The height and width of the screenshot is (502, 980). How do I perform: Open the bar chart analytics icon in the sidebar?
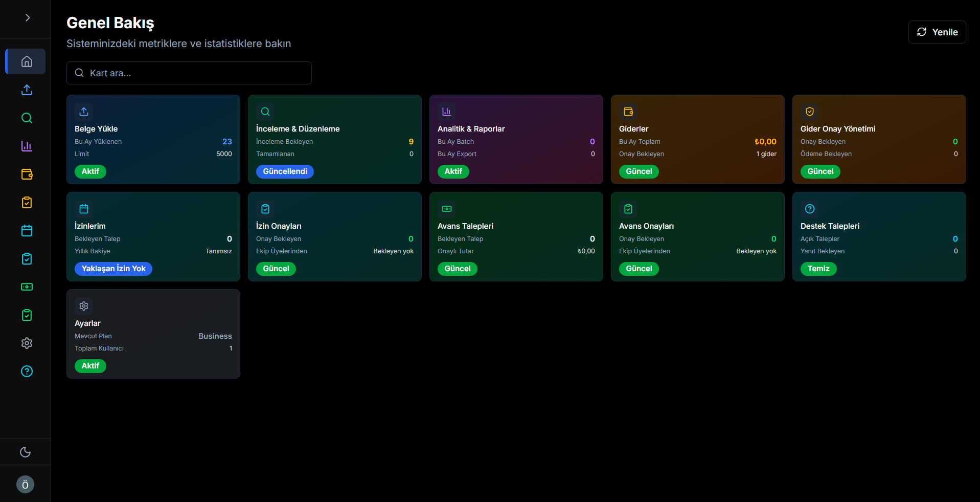click(27, 146)
